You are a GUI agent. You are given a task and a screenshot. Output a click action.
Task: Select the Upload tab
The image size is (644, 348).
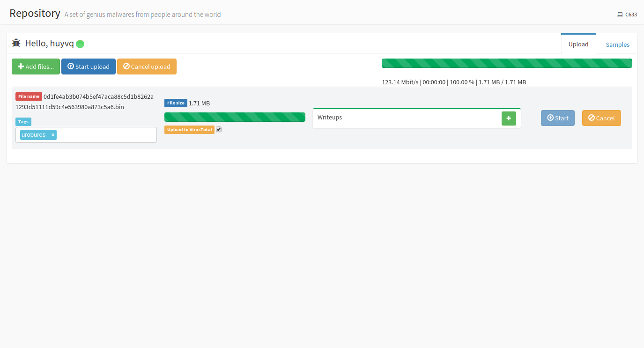[578, 44]
